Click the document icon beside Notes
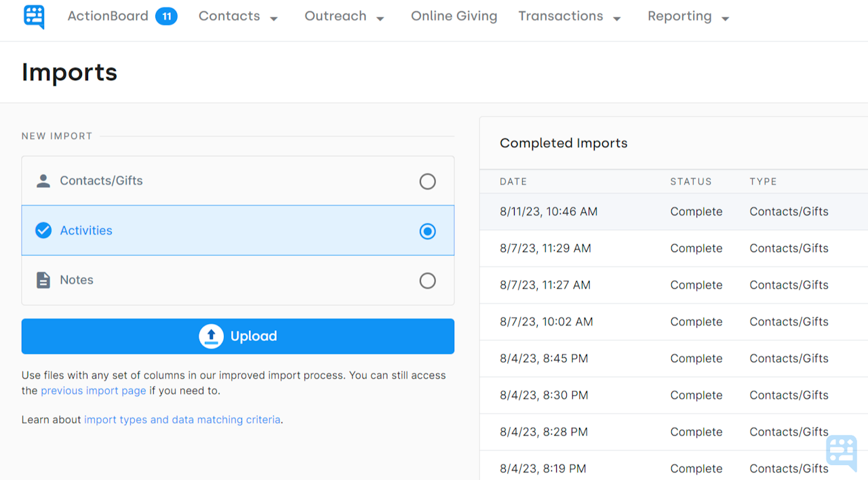 (43, 279)
